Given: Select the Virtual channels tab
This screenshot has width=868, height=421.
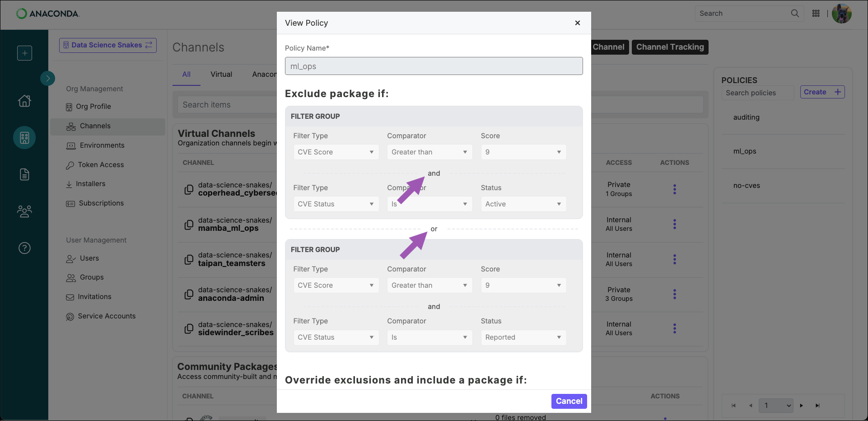Looking at the screenshot, I should click(221, 75).
